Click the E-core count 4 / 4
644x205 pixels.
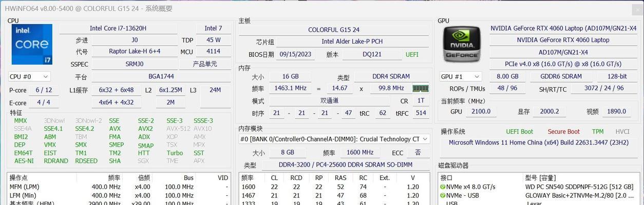coord(44,102)
